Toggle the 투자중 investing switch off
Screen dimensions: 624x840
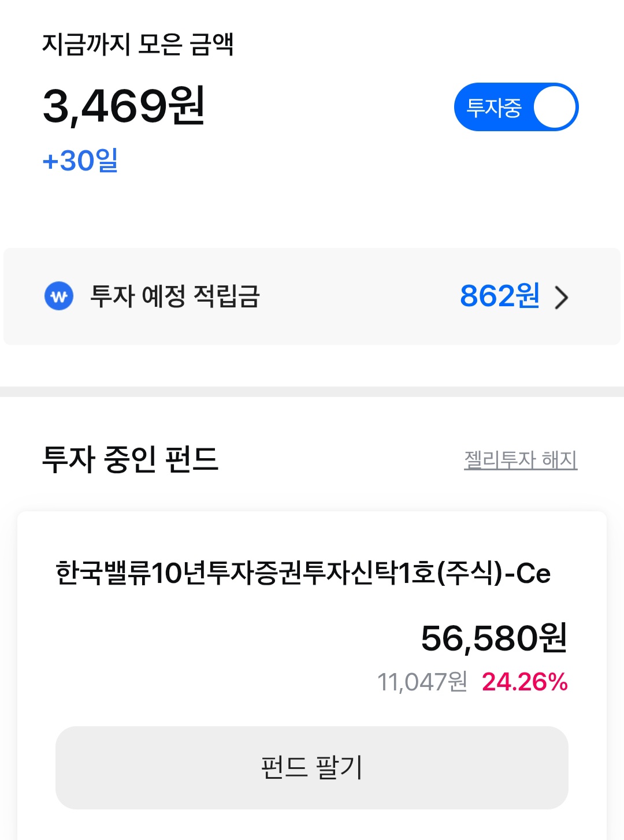click(516, 107)
